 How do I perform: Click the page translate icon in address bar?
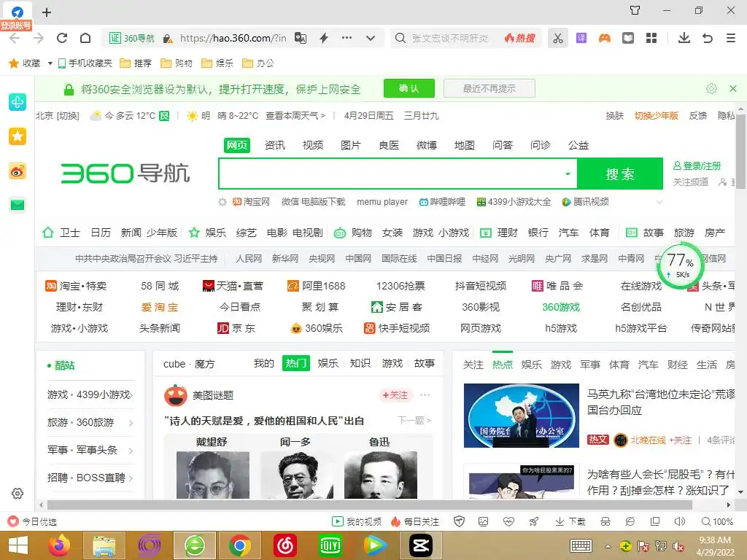pos(301,38)
